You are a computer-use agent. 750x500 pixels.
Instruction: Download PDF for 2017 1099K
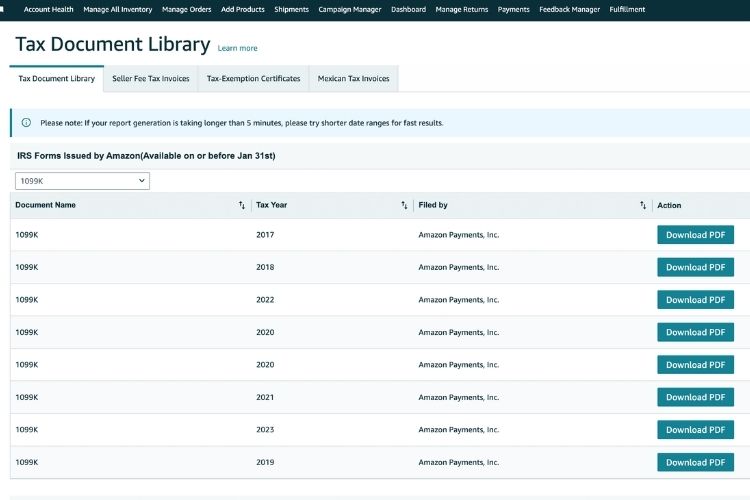tap(695, 235)
